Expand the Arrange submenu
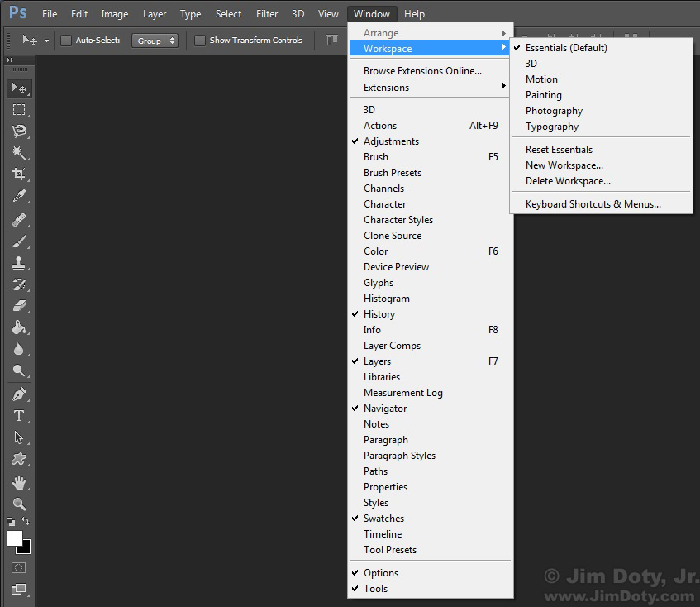 pos(431,33)
